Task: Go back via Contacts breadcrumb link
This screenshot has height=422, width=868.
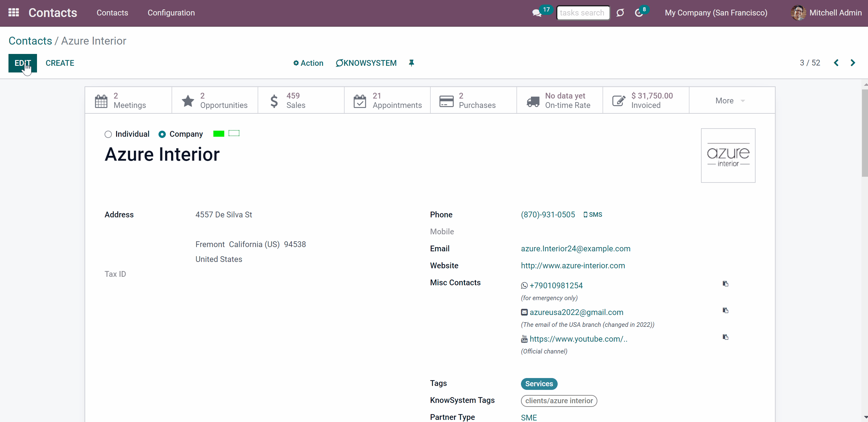Action: coord(30,41)
